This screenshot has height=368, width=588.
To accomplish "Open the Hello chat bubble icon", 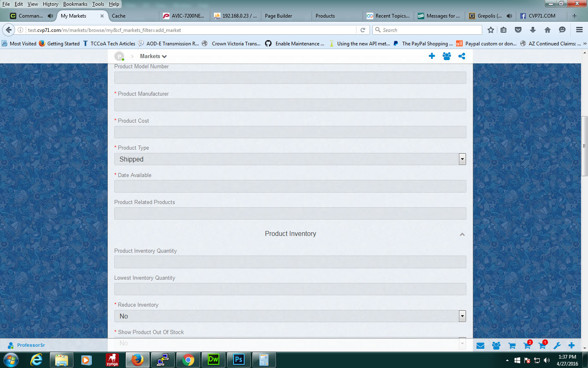I will (562, 30).
